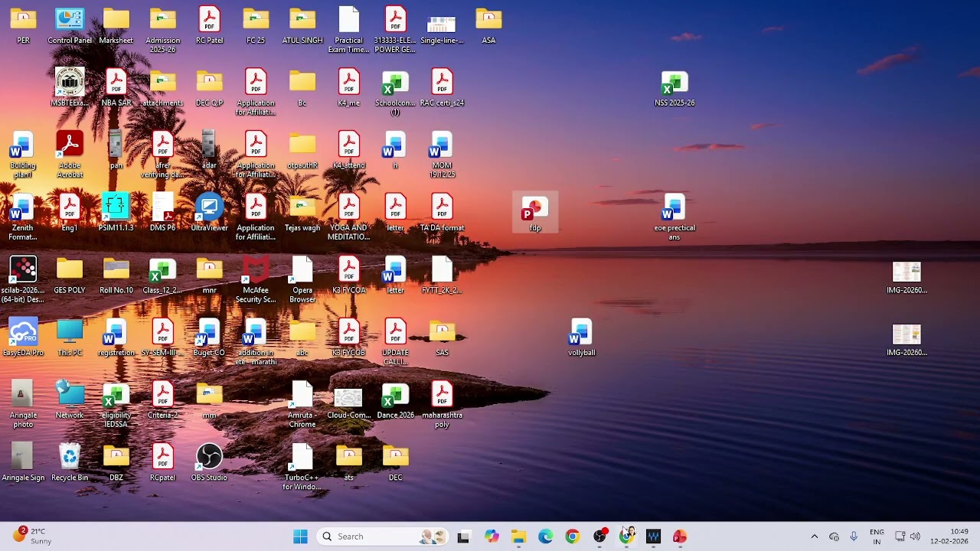Viewport: 980px width, 551px height.
Task: Select the otpauthR folder
Action: [x=302, y=151]
